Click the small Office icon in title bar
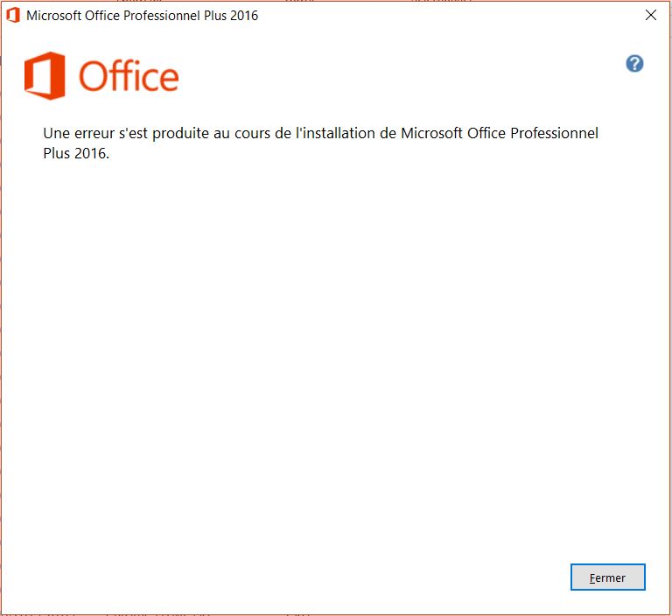Image resolution: width=672 pixels, height=616 pixels. (13, 15)
